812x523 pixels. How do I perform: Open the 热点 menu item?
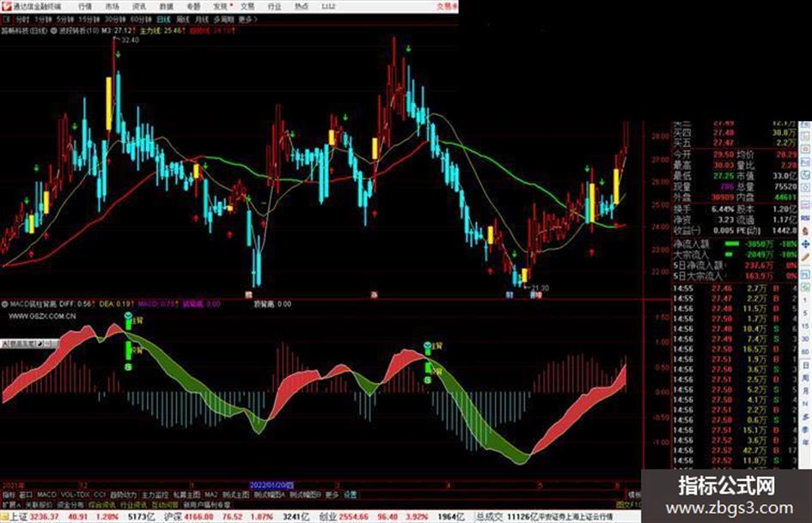click(302, 7)
